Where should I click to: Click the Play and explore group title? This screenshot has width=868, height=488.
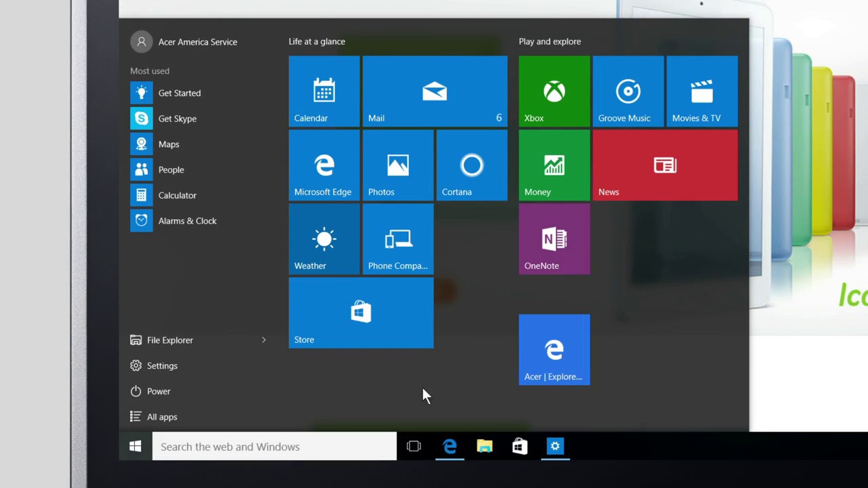550,42
